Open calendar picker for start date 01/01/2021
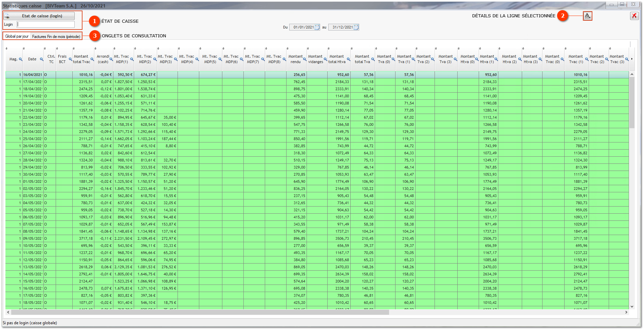 click(x=317, y=27)
